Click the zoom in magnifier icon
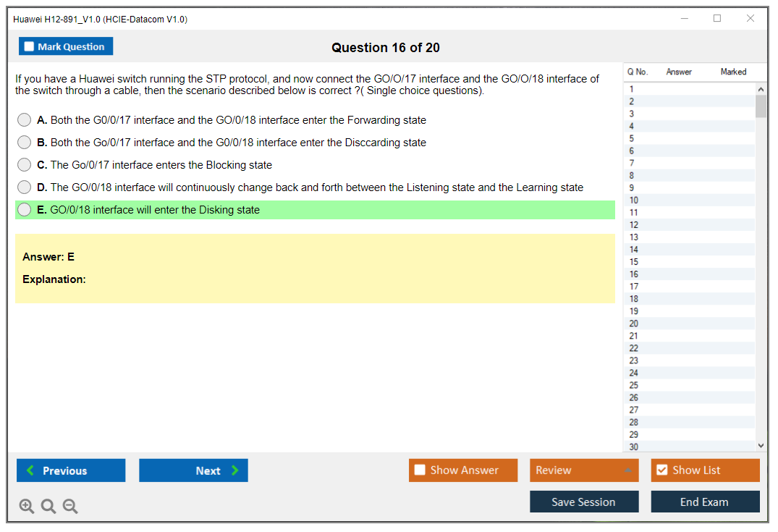This screenshot has height=532, width=778. pyautogui.click(x=27, y=506)
